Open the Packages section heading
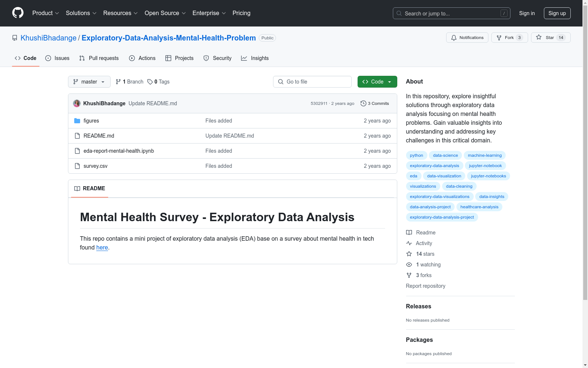Viewport: 588px width, 368px height. point(419,340)
